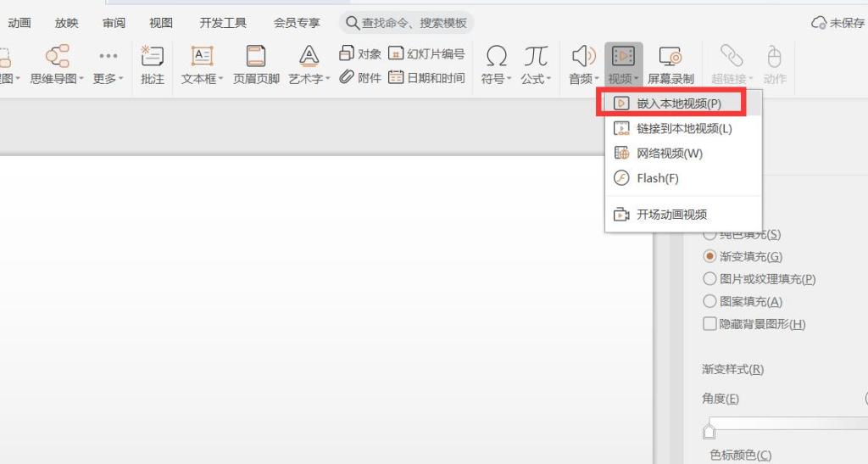The image size is (868, 464).
Task: Select 纯色填充(S) solid fill option
Action: coord(742,234)
